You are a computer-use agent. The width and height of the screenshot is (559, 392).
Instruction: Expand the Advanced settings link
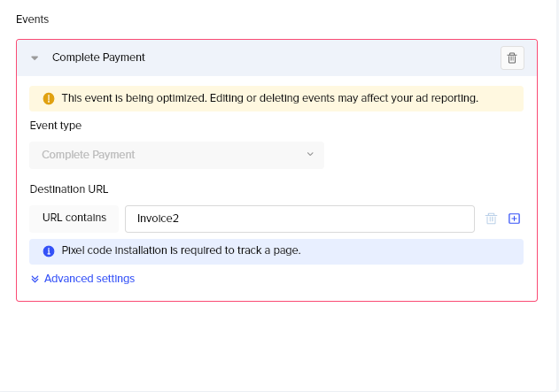pos(89,279)
